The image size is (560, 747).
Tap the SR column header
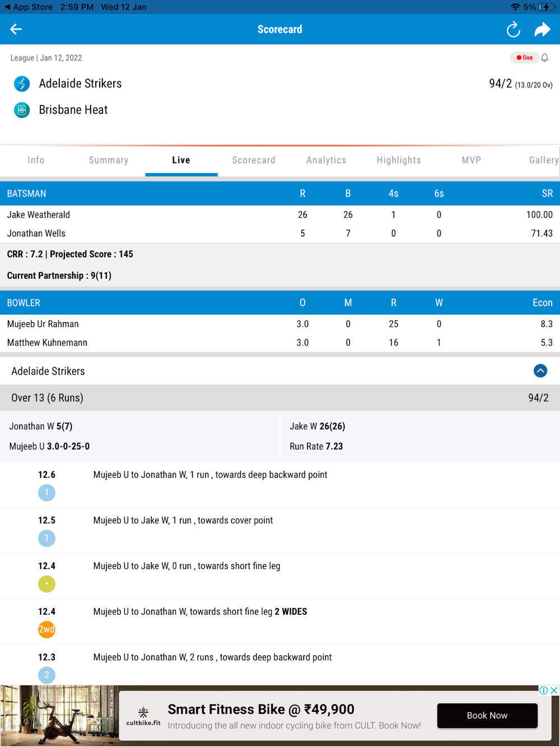coord(547,194)
